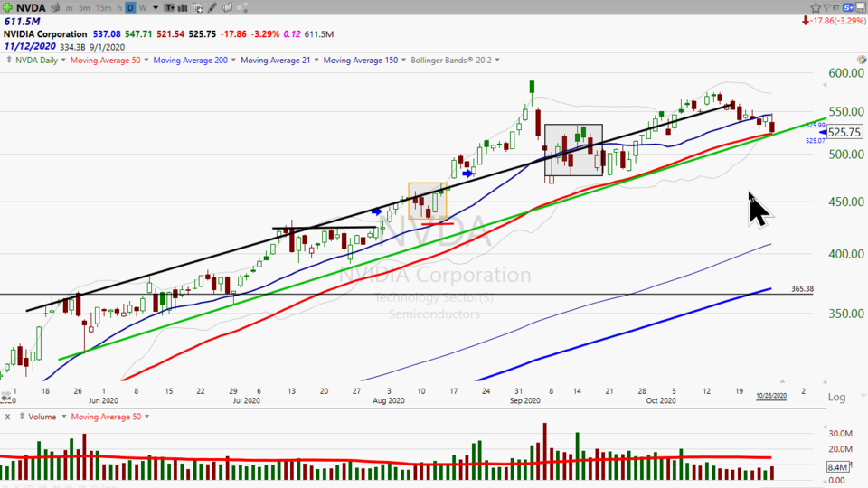
Task: Click the 525.75 current price label
Action: (844, 132)
